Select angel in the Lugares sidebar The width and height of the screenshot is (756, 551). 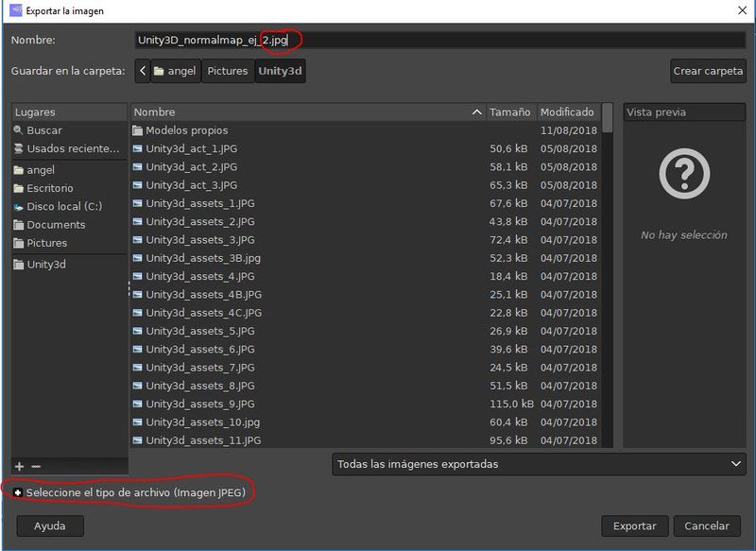click(x=70, y=170)
